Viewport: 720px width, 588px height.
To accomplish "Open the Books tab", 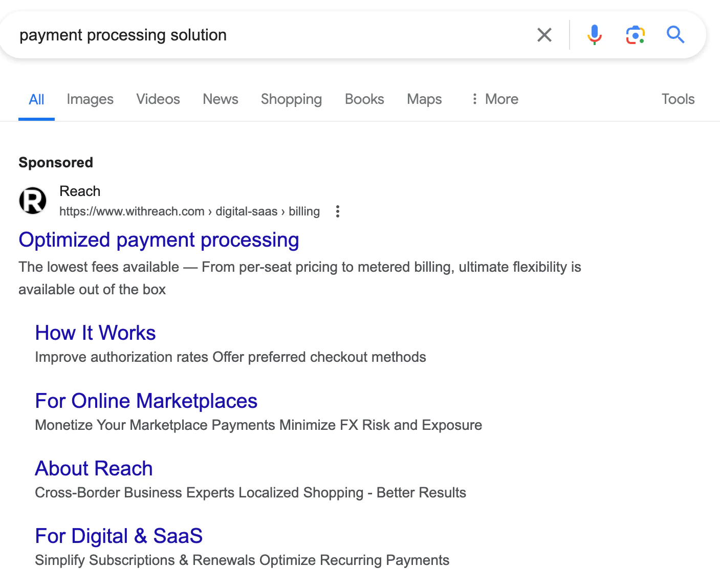I will (x=364, y=99).
